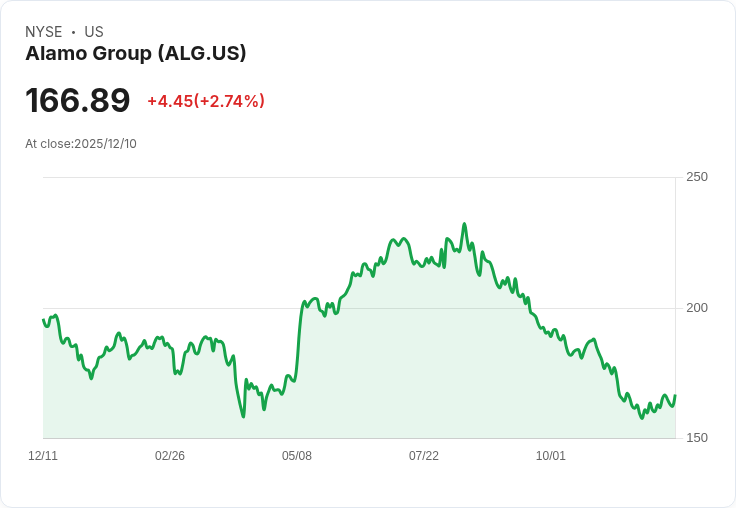Click the highest peak of the price line
This screenshot has width=736, height=508.
(464, 224)
